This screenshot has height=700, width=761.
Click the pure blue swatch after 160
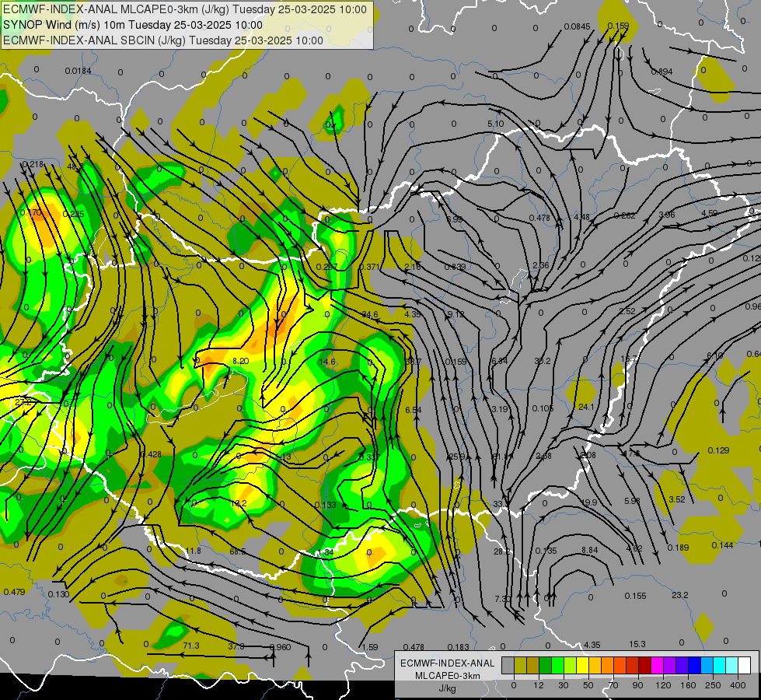694,665
